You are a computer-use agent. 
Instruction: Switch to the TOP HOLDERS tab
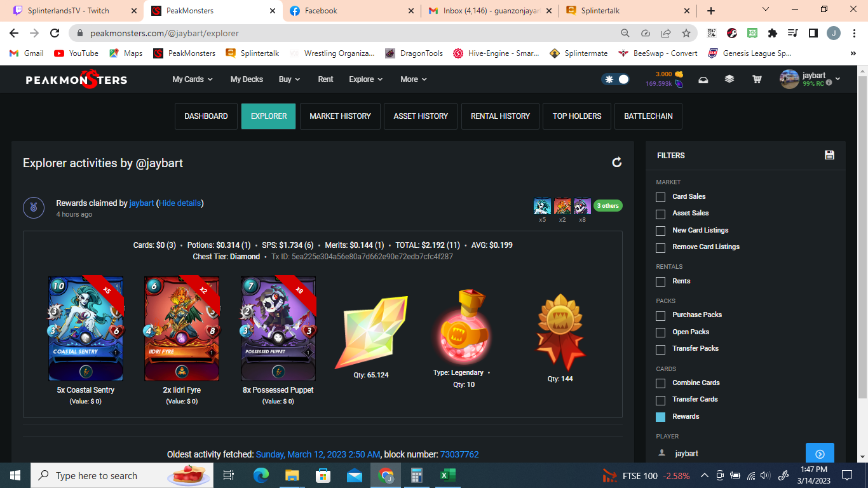[577, 116]
